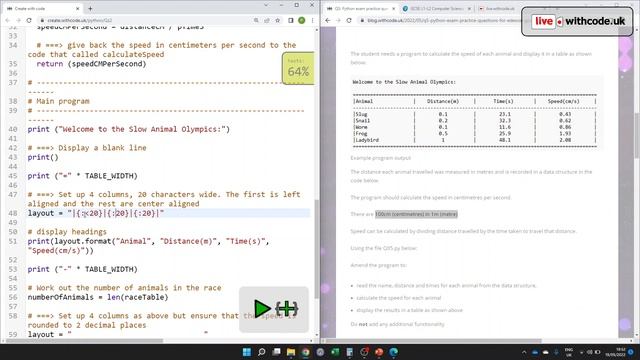The image size is (640, 360).
Task: Click 'Speed(cm/s)' header in the output table
Action: tap(564, 101)
